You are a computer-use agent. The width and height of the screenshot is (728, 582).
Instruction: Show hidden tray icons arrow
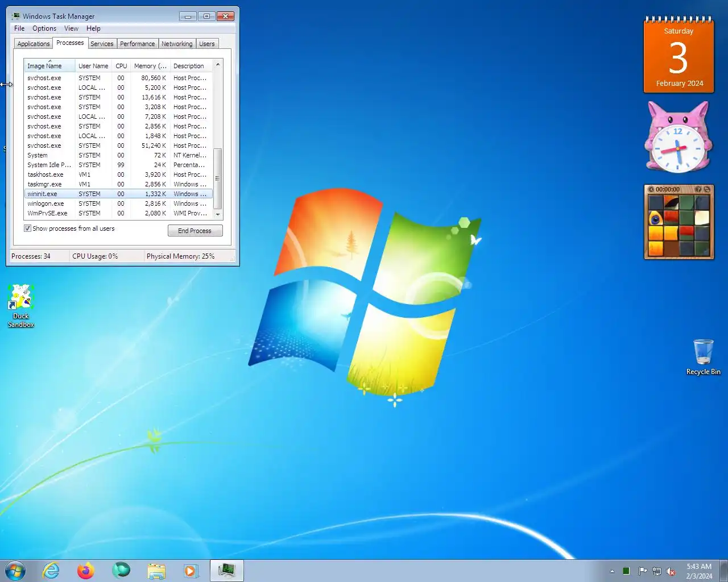(612, 571)
